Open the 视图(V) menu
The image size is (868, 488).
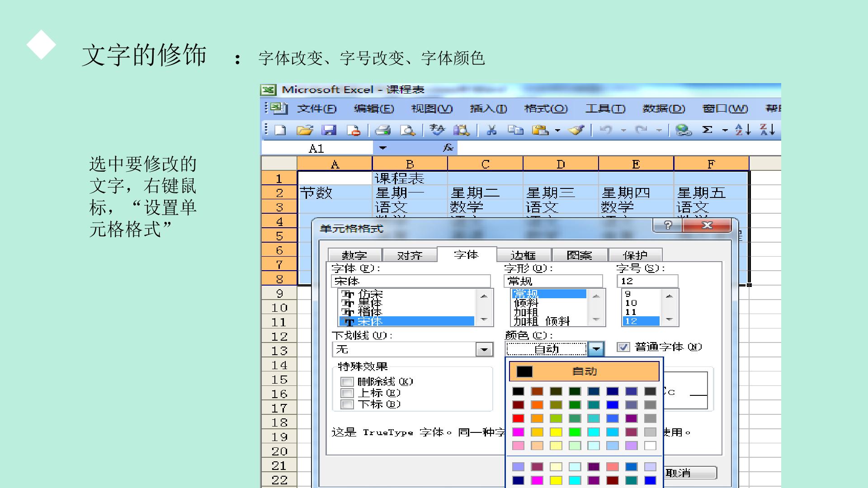tap(432, 109)
